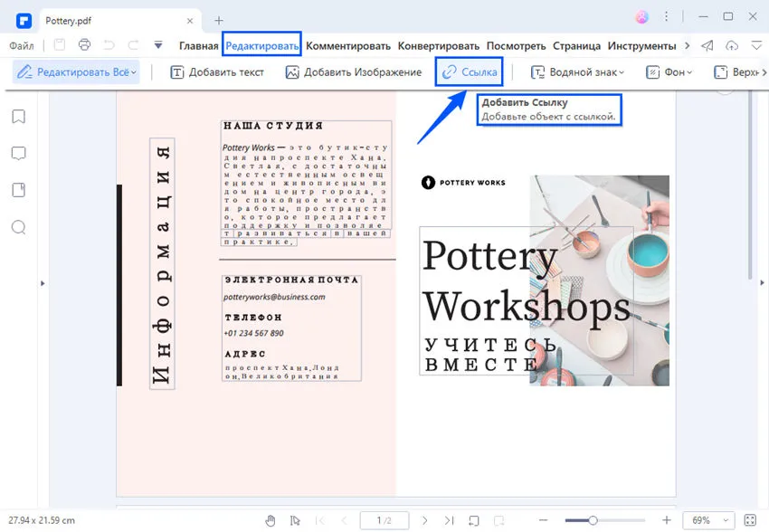Viewport: 769px width, 532px height.
Task: Click the Save disk icon
Action: (x=60, y=45)
